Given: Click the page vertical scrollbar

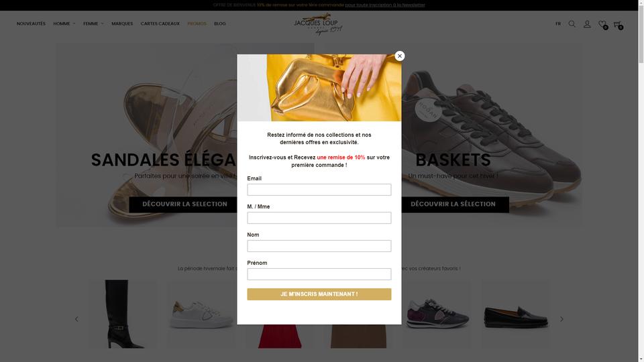Looking at the screenshot, I should coord(641,181).
